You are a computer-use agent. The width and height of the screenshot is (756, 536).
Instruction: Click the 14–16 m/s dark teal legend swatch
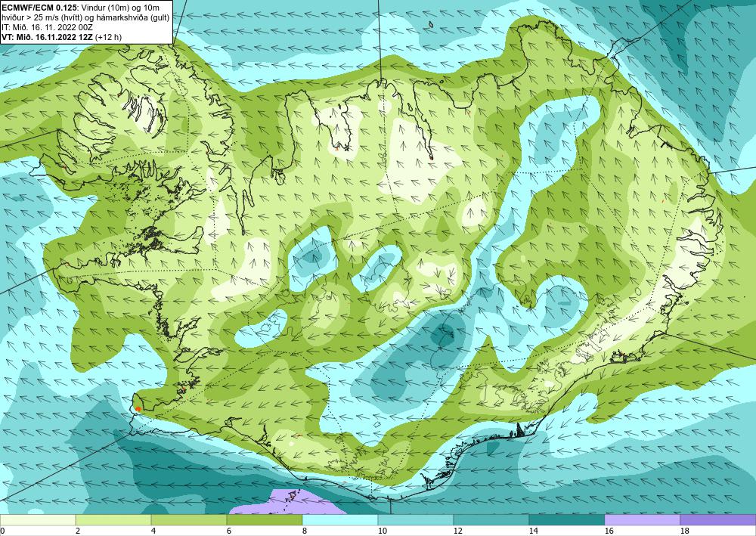point(567,520)
